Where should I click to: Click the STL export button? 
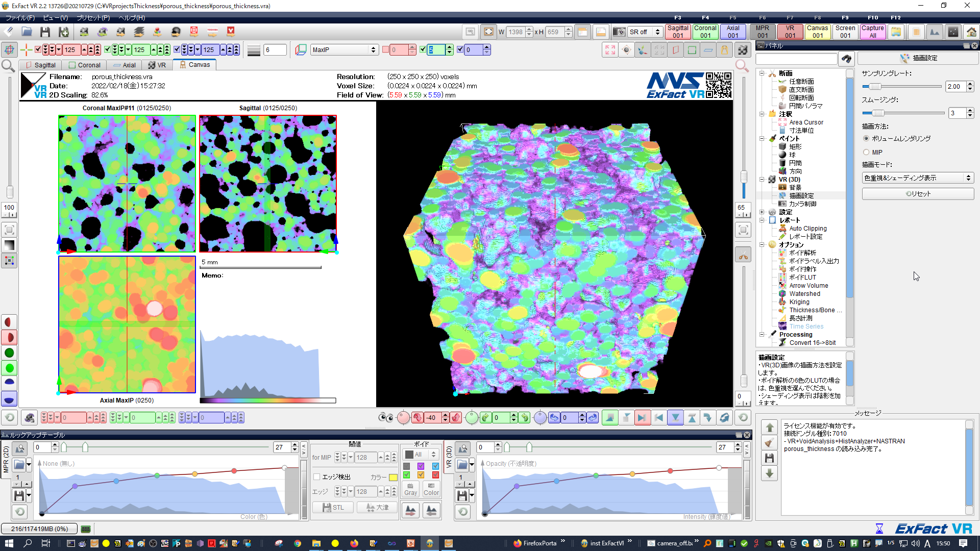coord(333,507)
